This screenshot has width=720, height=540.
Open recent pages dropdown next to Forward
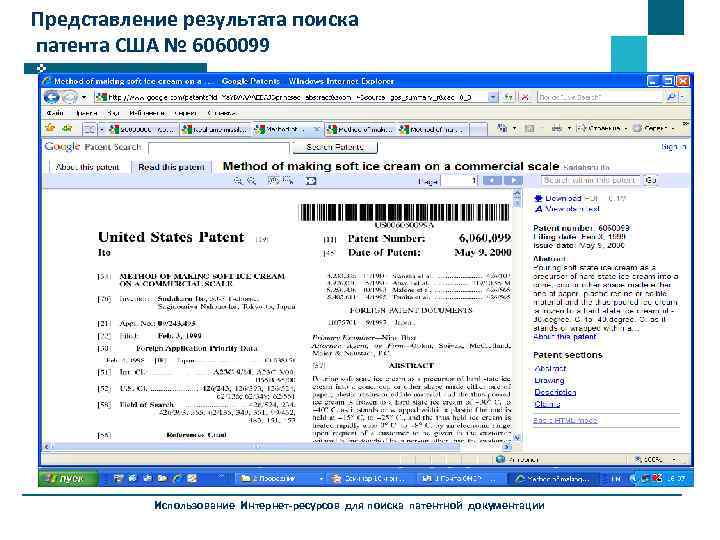(x=84, y=97)
